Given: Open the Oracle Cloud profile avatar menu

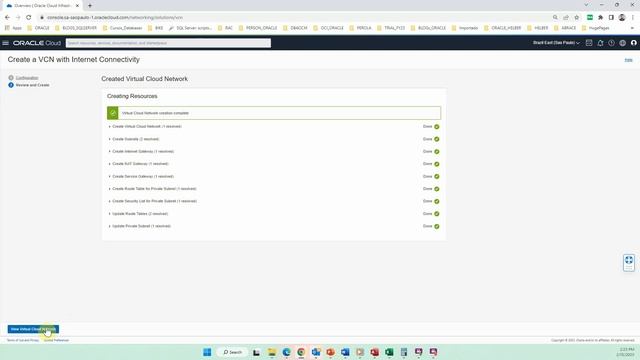Looking at the screenshot, I should click(633, 43).
